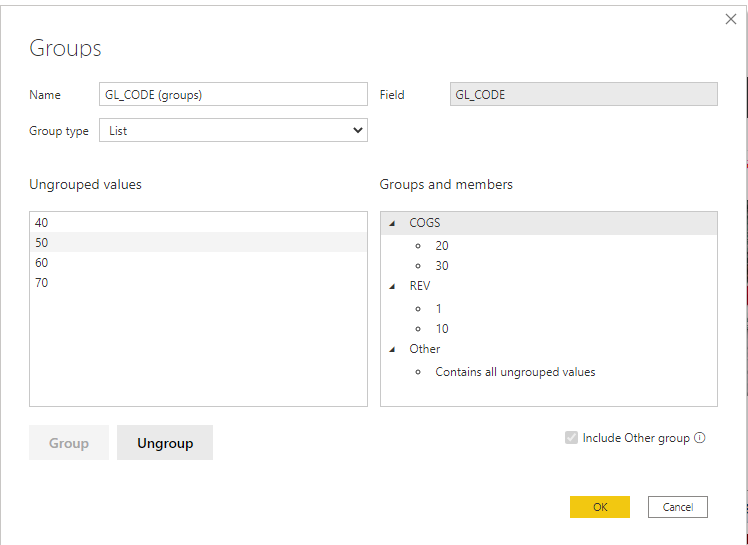Click the Cancel button
This screenshot has width=748, height=545.
[x=677, y=507]
